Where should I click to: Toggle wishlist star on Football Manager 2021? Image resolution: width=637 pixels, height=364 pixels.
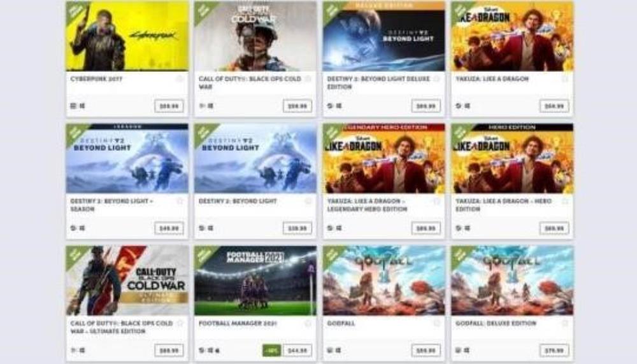308,323
